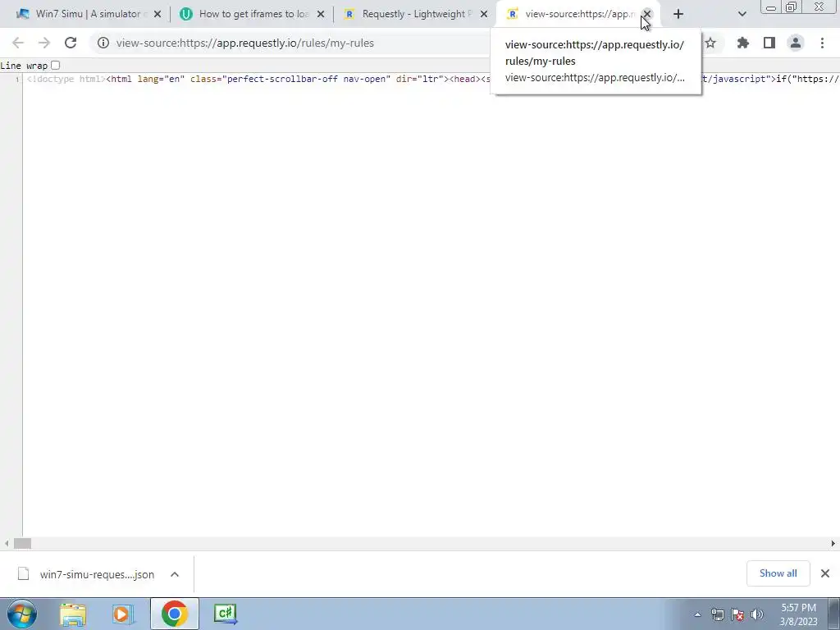The image size is (840, 630).
Task: Click the Win7 Simu tab favicon
Action: 23,14
